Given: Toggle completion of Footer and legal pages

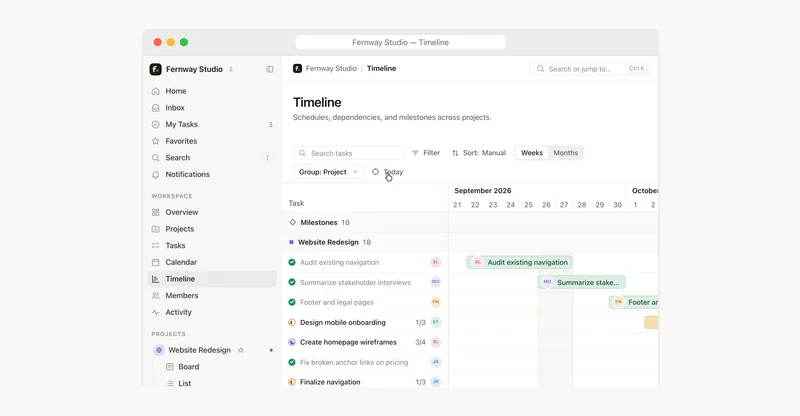Looking at the screenshot, I should click(x=292, y=302).
